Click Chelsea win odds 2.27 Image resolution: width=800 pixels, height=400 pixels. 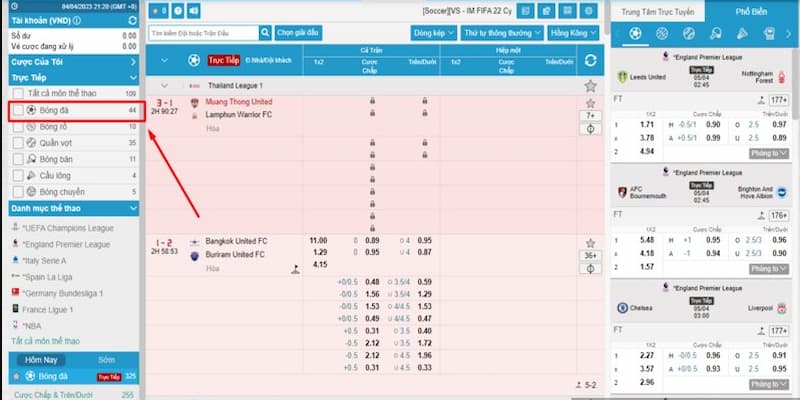click(x=646, y=355)
